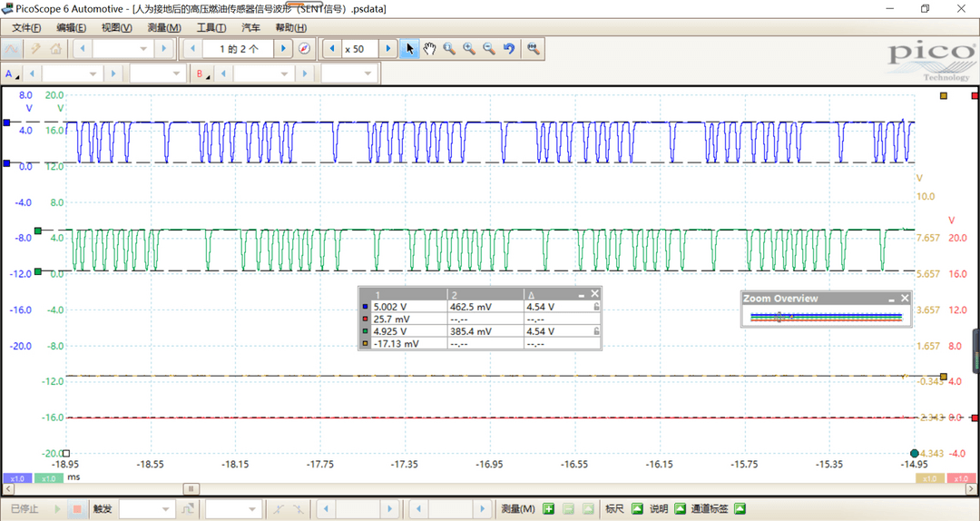Select the scope mode waveform icon

coord(12,49)
